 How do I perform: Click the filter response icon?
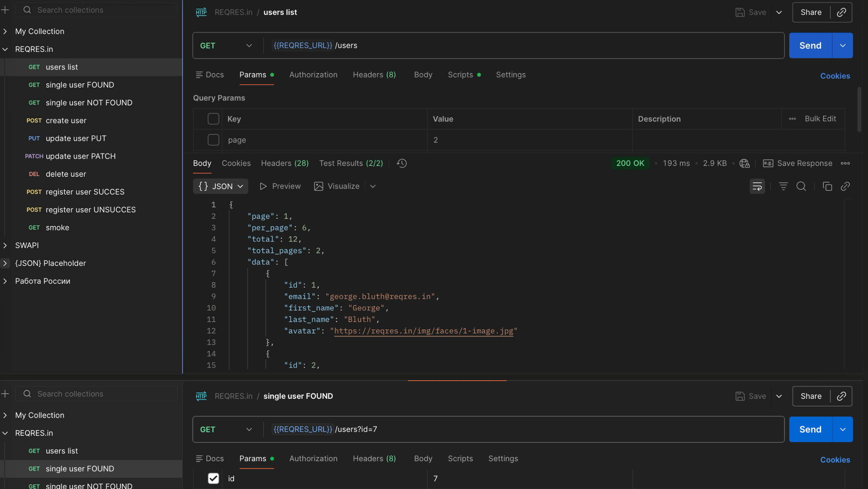coord(783,186)
